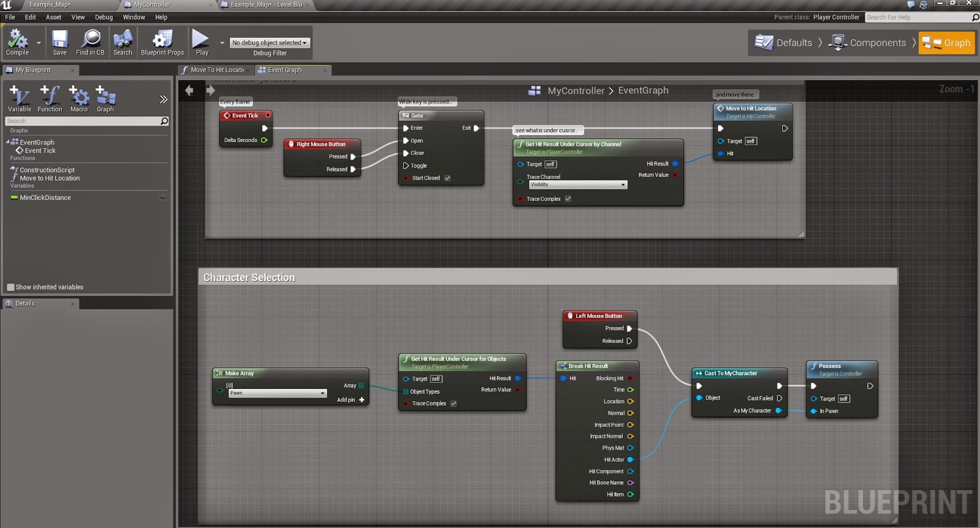
Task: Select the Possess node header
Action: pos(842,369)
